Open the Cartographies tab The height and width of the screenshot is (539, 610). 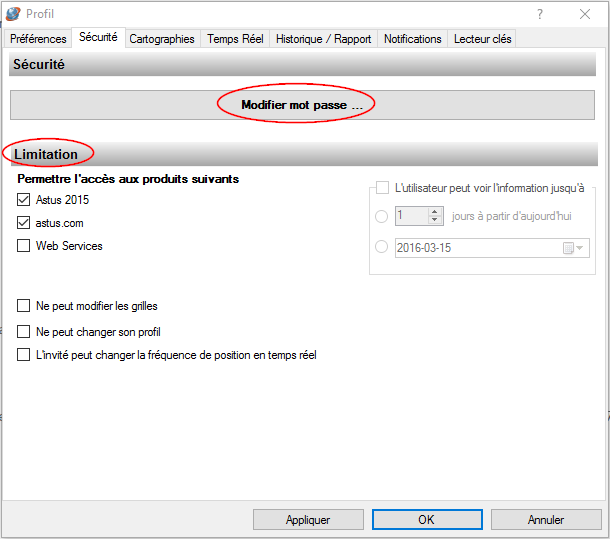tap(162, 39)
